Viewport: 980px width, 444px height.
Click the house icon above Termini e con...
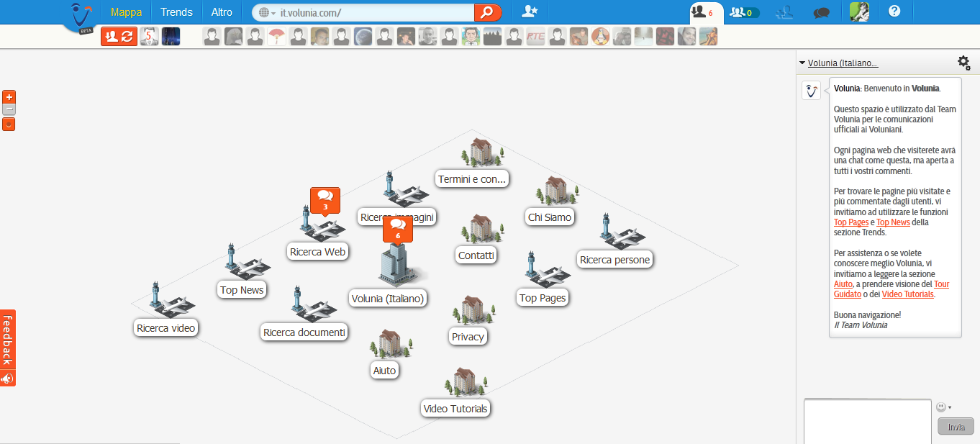(x=483, y=152)
